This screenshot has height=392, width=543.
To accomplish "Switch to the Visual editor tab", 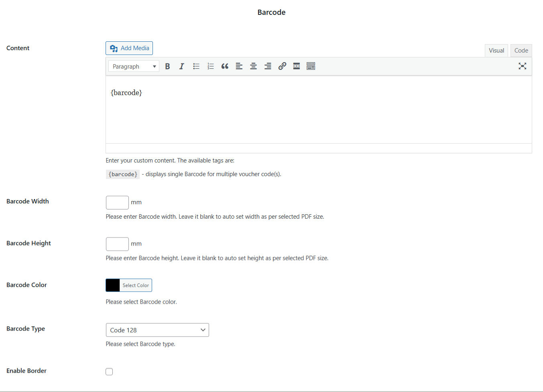I will click(496, 51).
